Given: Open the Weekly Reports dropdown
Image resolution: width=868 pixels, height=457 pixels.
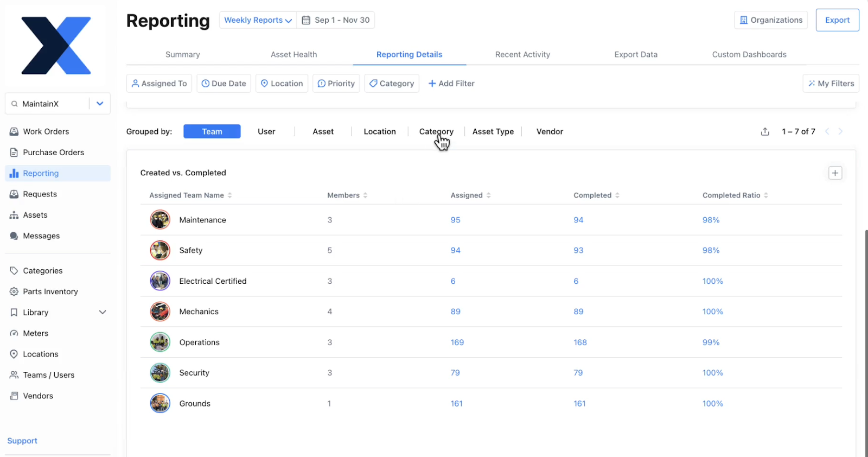Looking at the screenshot, I should coord(258,20).
